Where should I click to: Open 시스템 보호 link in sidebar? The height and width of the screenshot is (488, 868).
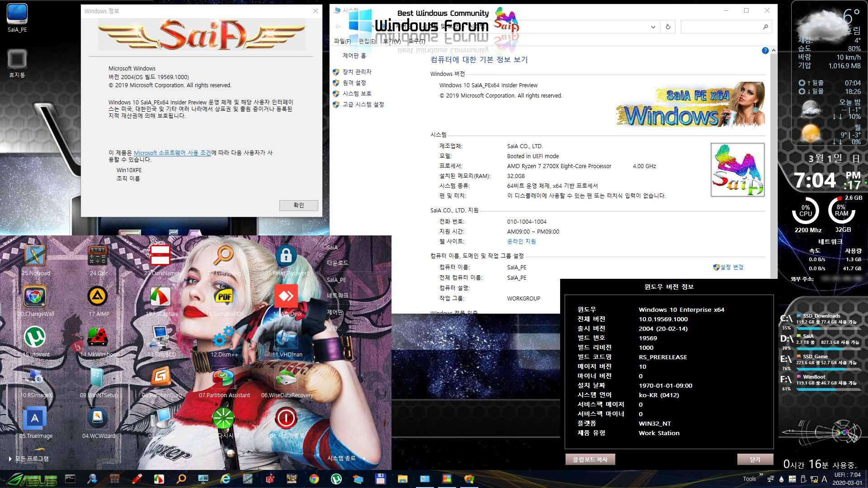357,94
